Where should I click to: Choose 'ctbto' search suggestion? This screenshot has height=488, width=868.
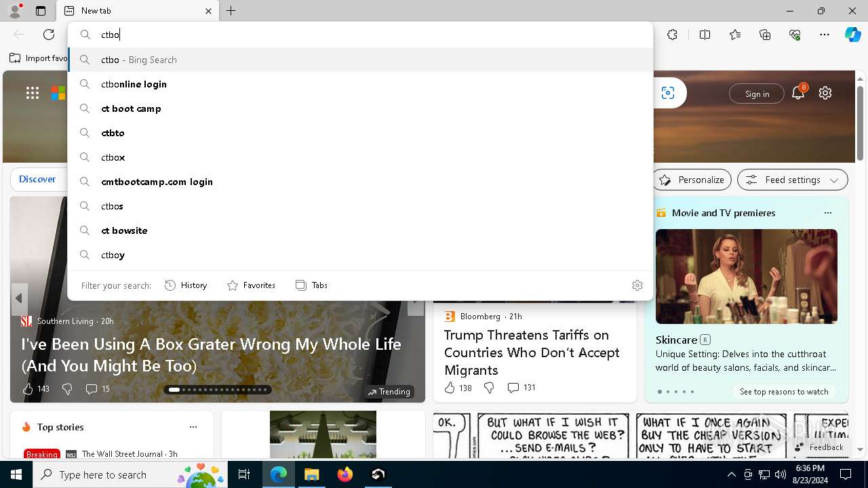coord(360,133)
